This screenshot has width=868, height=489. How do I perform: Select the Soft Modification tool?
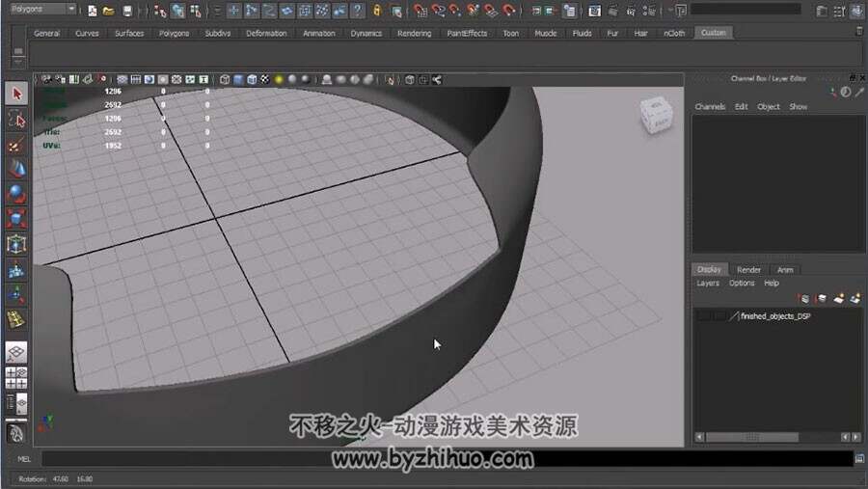click(x=16, y=270)
